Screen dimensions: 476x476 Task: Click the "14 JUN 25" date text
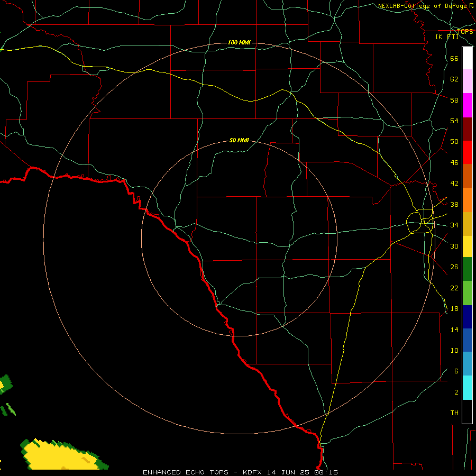pyautogui.click(x=288, y=472)
